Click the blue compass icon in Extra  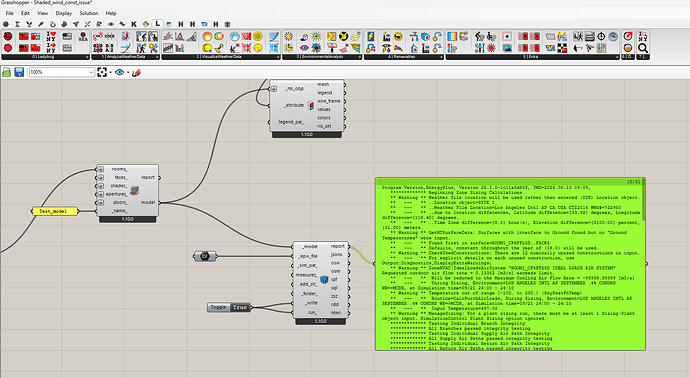coord(613,36)
